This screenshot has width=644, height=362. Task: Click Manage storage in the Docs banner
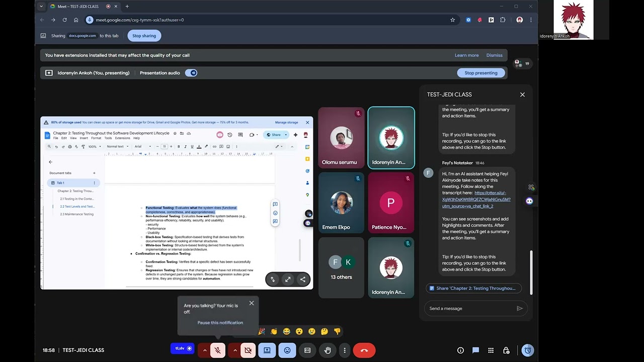click(x=287, y=122)
